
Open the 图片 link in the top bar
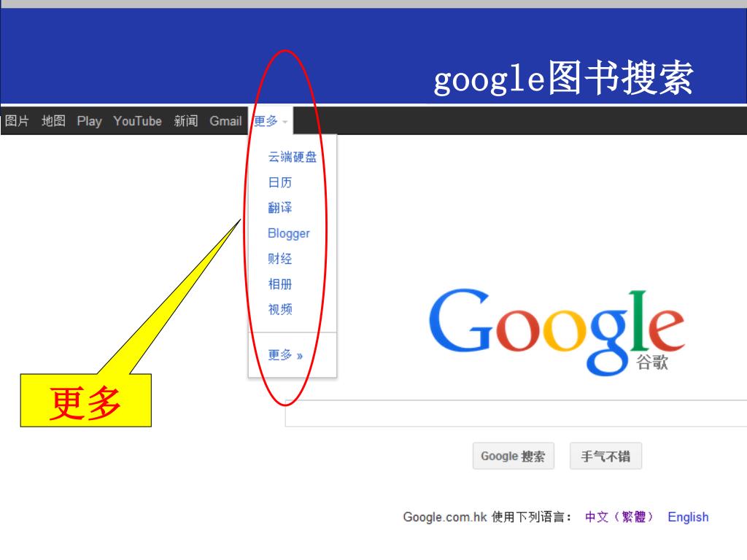(18, 121)
